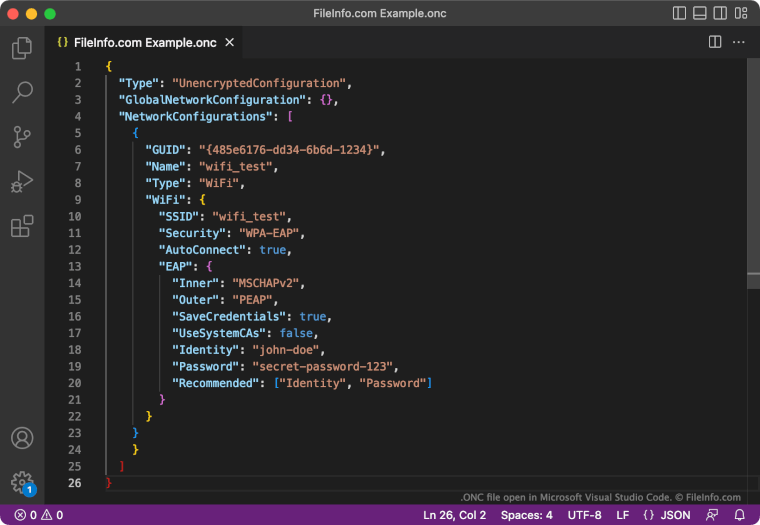Open the Accounts menu icon
This screenshot has height=525, width=760.
coord(22,438)
